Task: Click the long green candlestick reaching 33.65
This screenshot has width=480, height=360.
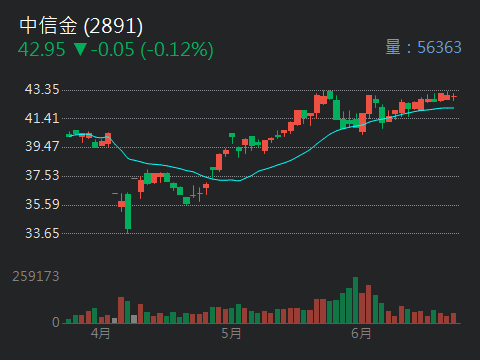Action: click(x=128, y=212)
